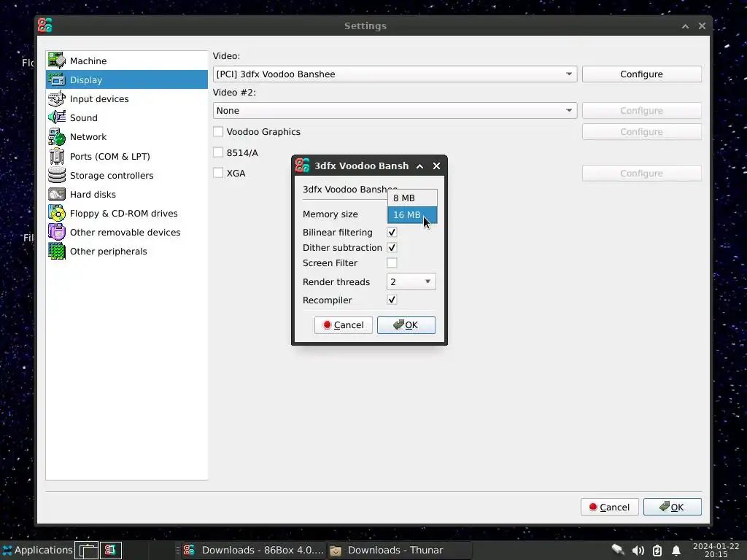Viewport: 747px width, 560px height.
Task: Click the network plug icon in tray
Action: (618, 550)
